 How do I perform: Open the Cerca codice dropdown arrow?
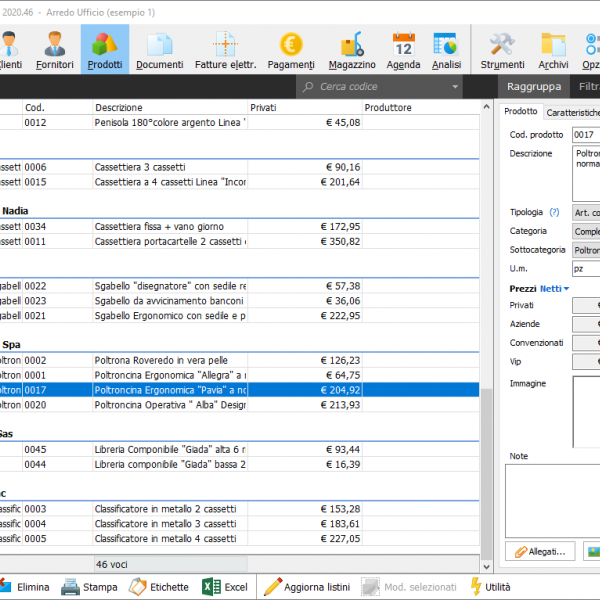(455, 87)
